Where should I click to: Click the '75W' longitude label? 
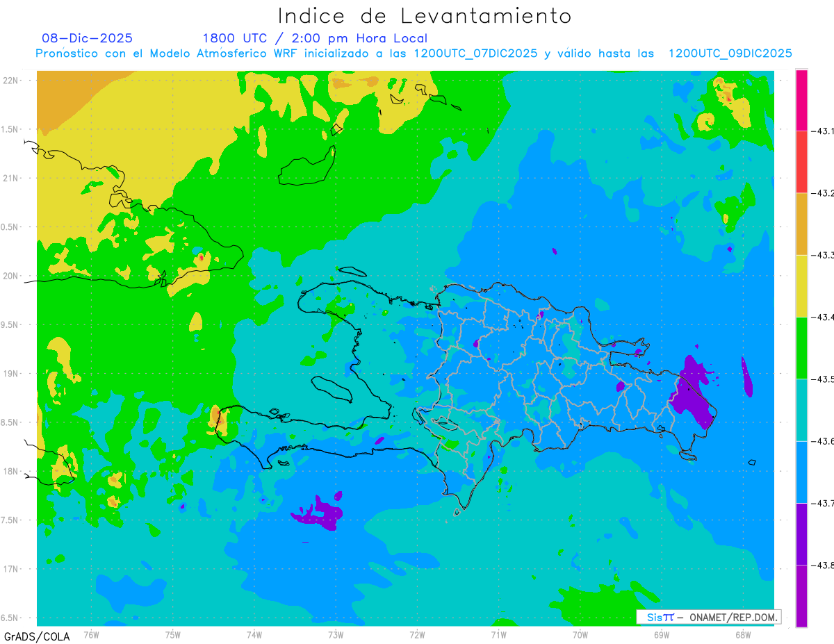172,634
